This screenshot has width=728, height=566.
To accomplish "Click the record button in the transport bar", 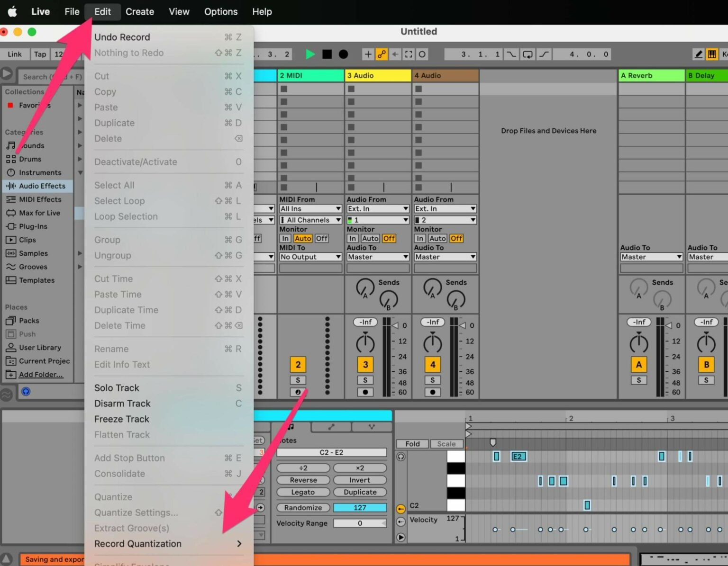I will click(343, 54).
